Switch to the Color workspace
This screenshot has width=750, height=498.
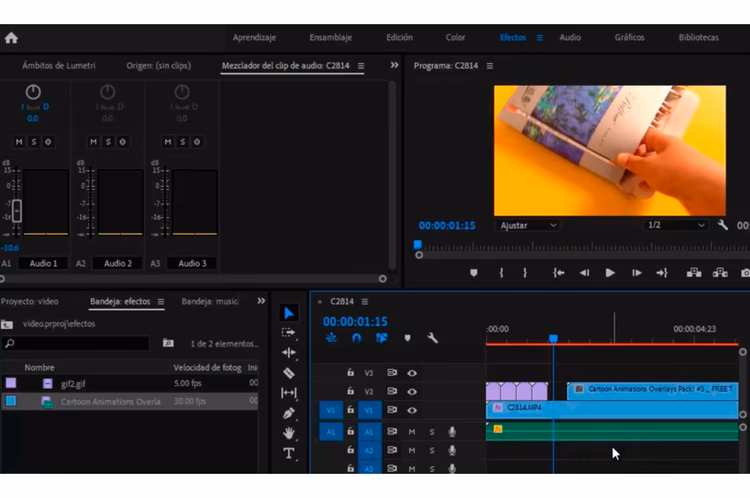[455, 38]
